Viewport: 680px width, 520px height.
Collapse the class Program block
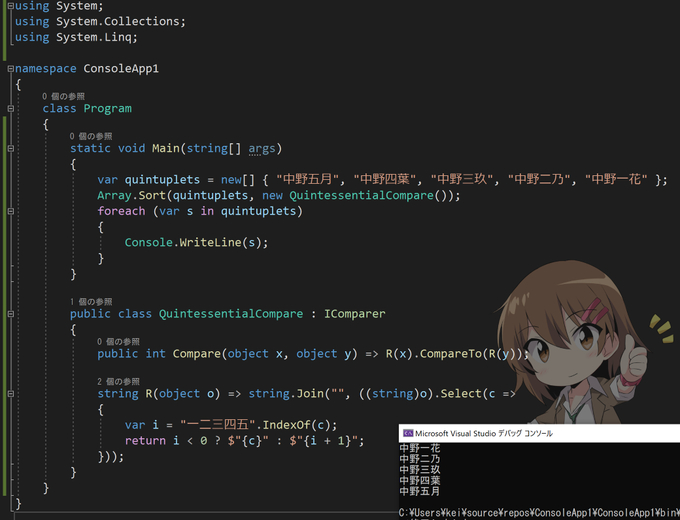11,108
